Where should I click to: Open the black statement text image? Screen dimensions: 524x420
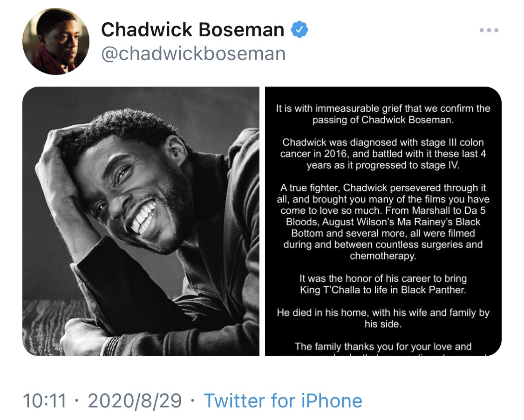tap(383, 221)
